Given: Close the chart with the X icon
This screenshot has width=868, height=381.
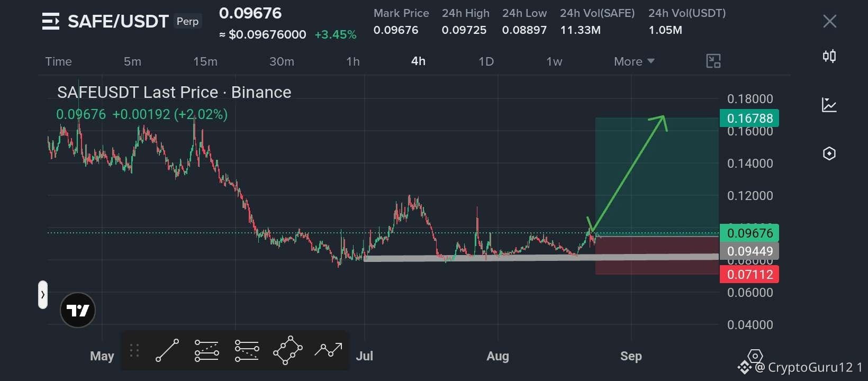Looking at the screenshot, I should [x=829, y=21].
